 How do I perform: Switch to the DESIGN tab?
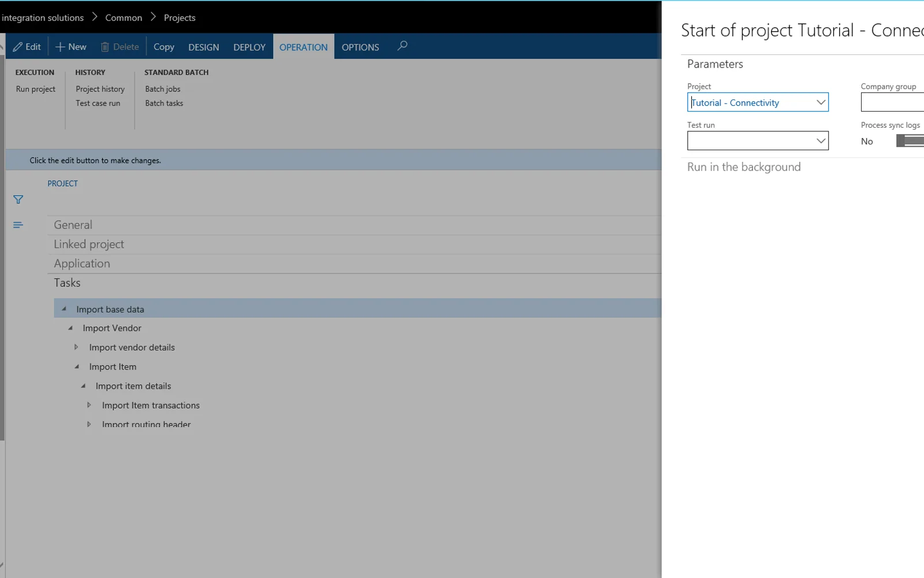tap(203, 47)
